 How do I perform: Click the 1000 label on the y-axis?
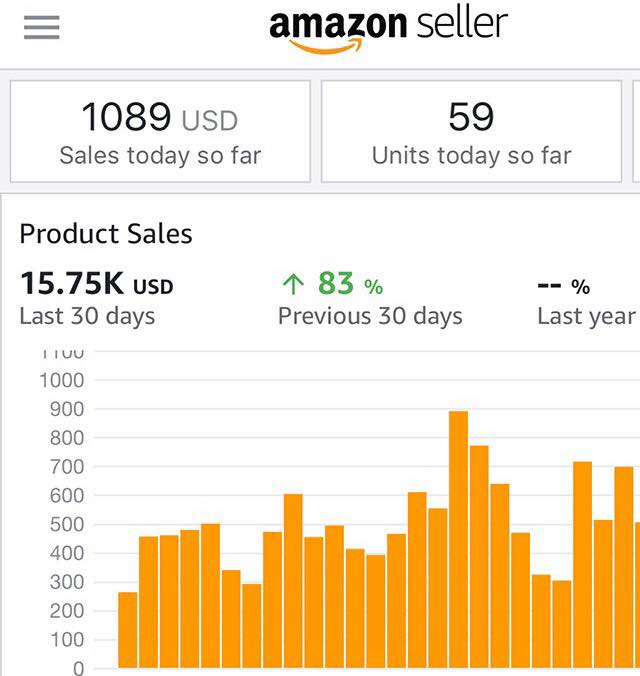62,381
